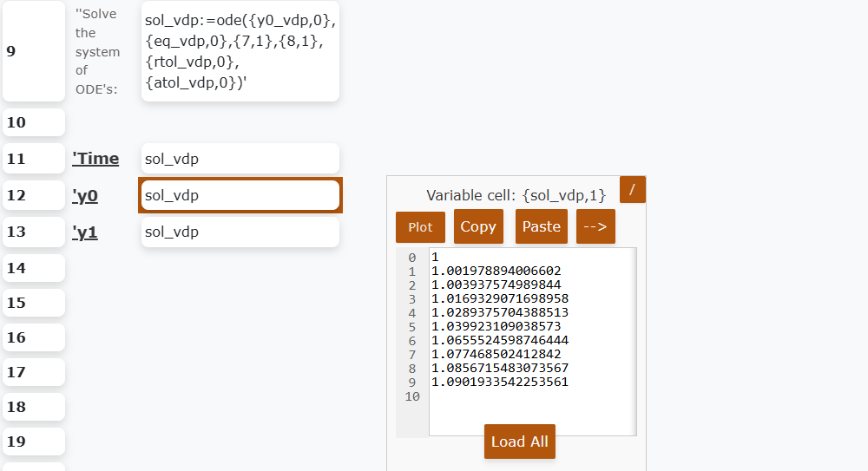Image resolution: width=868 pixels, height=471 pixels.
Task: Open the 'y0 label link
Action: [85, 196]
